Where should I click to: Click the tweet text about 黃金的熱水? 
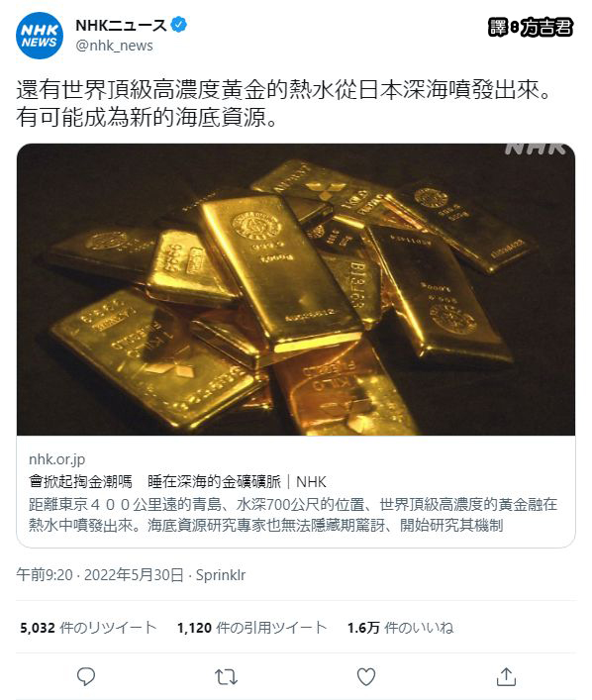tap(284, 104)
